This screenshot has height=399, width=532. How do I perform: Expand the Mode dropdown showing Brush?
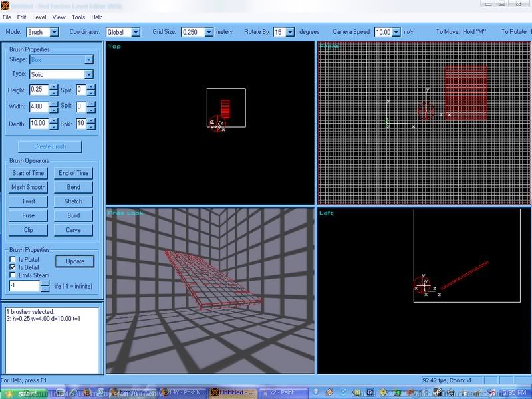point(54,32)
